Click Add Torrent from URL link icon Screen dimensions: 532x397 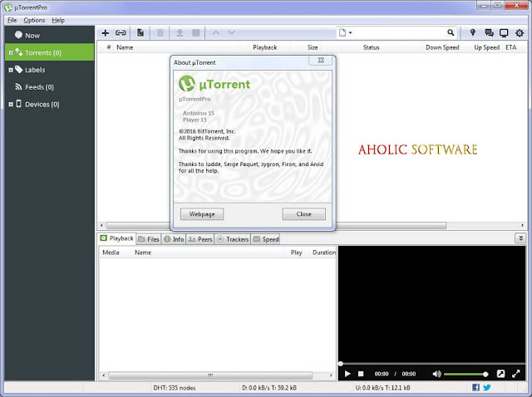click(121, 33)
